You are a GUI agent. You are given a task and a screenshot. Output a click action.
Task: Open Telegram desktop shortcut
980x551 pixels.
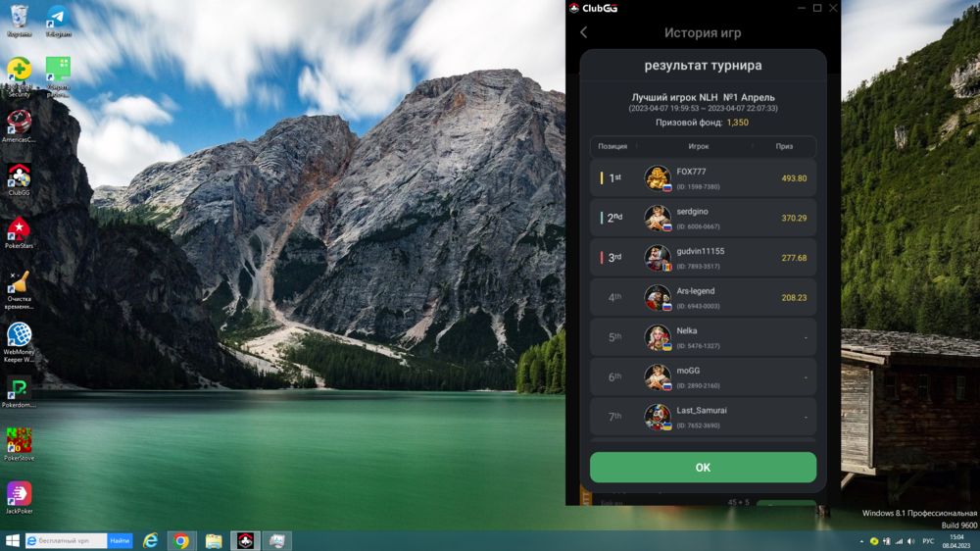click(x=58, y=20)
